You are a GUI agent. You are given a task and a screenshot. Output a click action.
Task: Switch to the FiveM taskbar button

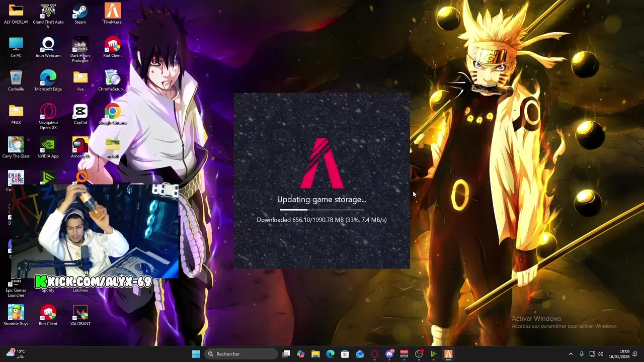tap(448, 354)
